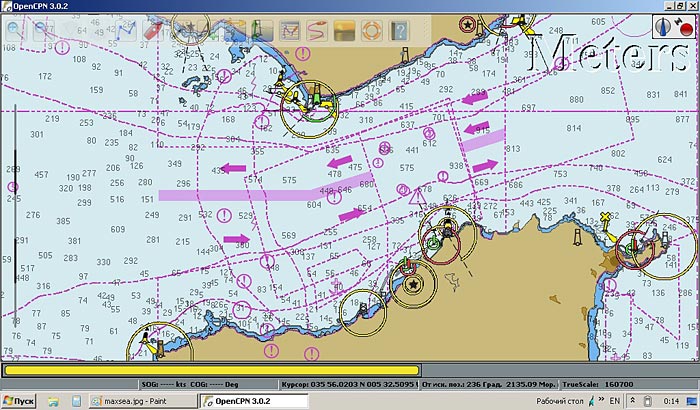Click depth sounding 880 on the chart
This screenshot has width=700, height=410.
576,99
